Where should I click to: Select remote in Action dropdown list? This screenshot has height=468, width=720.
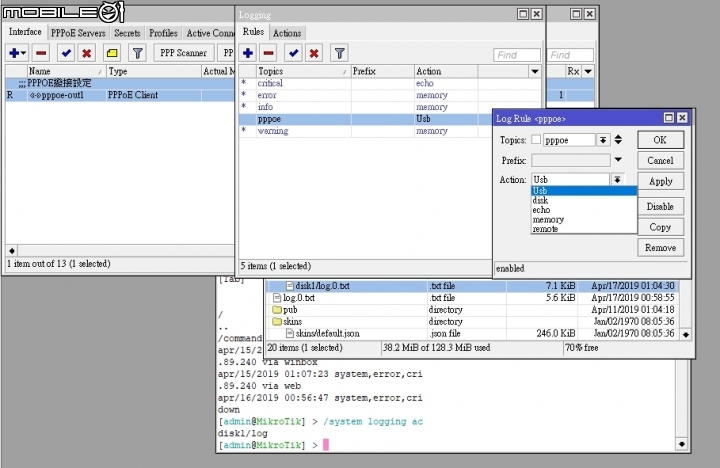(584, 229)
